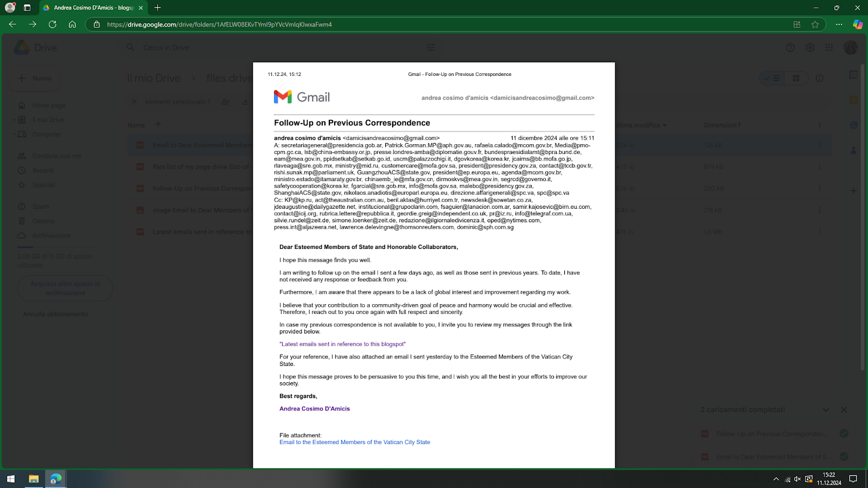The image size is (868, 488).
Task: Open Recenti in the sidebar
Action: pos(43,170)
